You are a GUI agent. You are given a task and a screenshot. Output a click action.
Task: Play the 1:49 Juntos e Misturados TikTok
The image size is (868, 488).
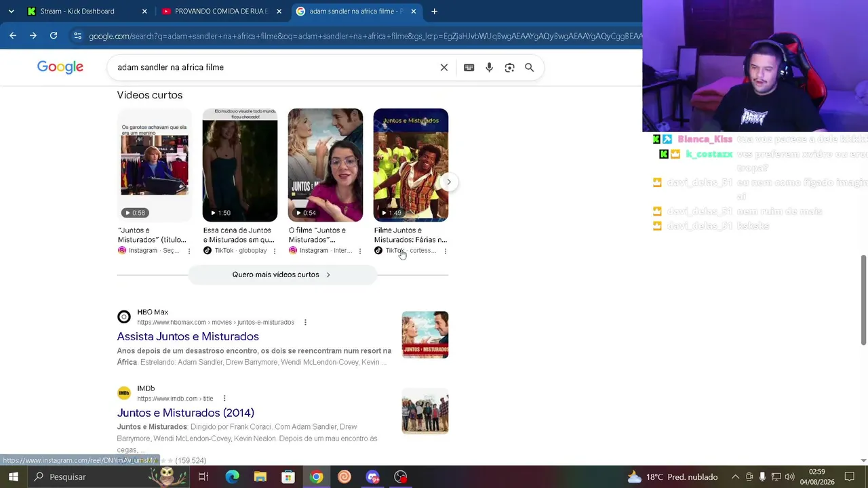tap(411, 165)
